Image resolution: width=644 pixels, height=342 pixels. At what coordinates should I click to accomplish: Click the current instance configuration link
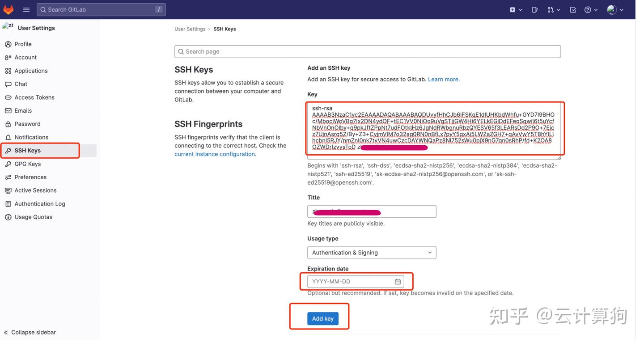pos(215,154)
